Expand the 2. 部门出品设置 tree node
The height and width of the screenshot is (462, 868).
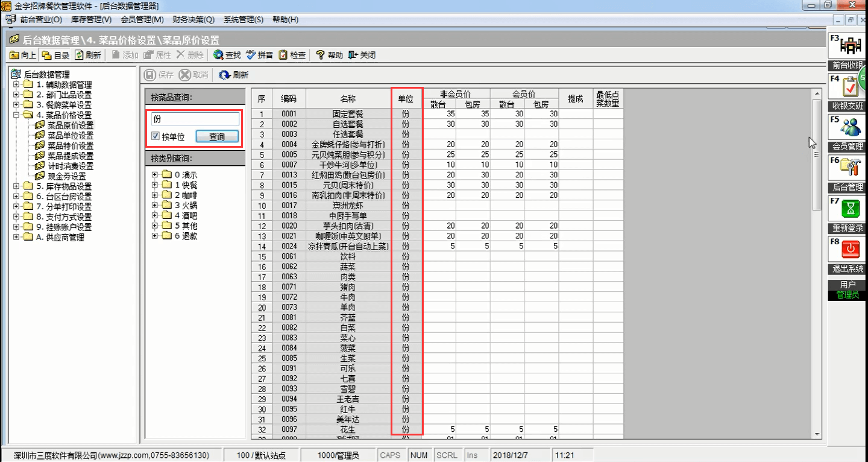pos(16,95)
